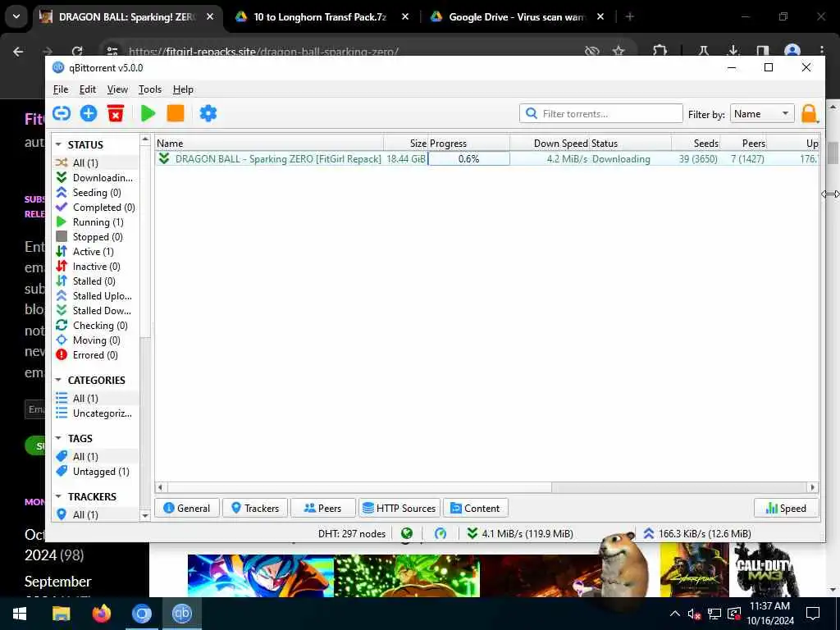Click the download speed indicator in status bar

[519, 533]
